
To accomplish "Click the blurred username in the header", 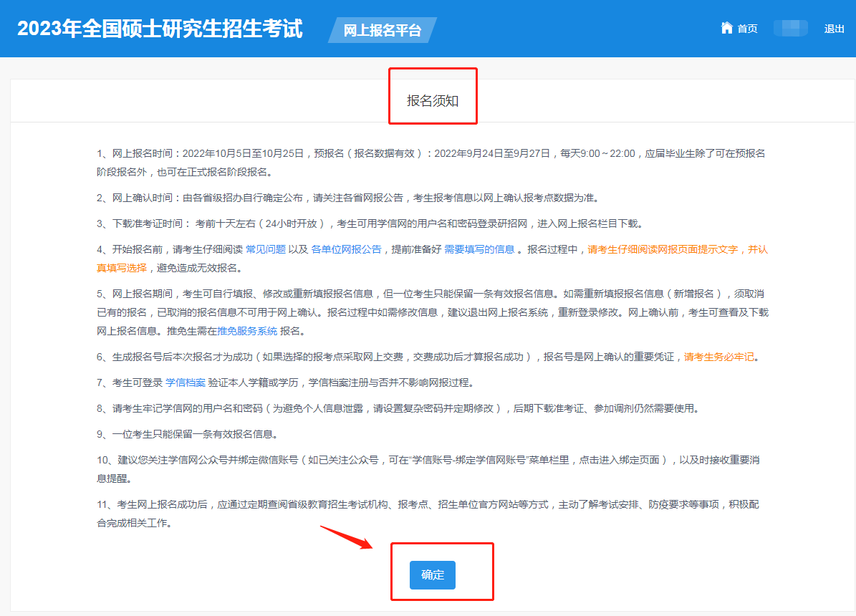I will (x=791, y=29).
